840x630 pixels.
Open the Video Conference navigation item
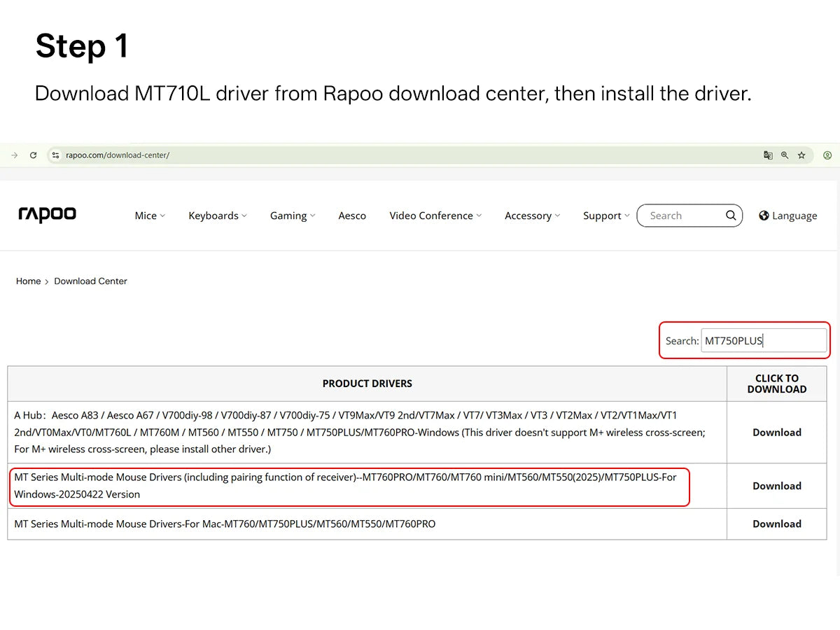click(x=431, y=216)
